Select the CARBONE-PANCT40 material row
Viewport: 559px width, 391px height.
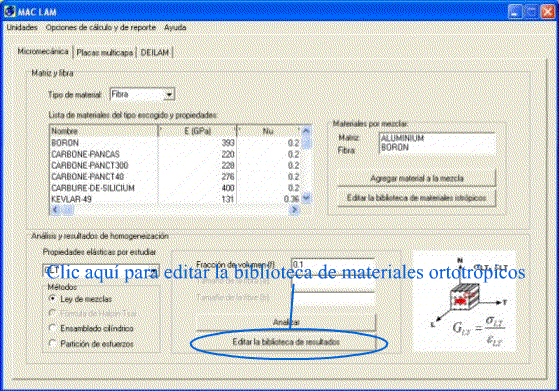[x=175, y=177]
